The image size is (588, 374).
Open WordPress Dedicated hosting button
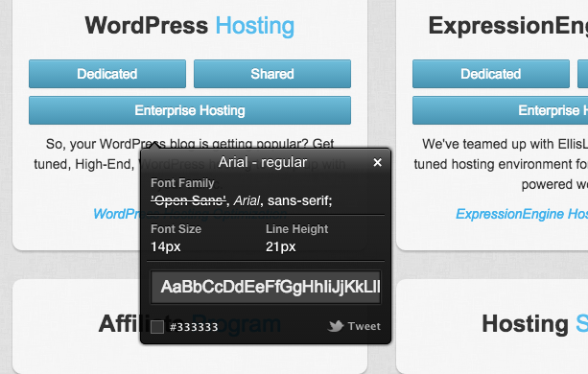(x=107, y=74)
